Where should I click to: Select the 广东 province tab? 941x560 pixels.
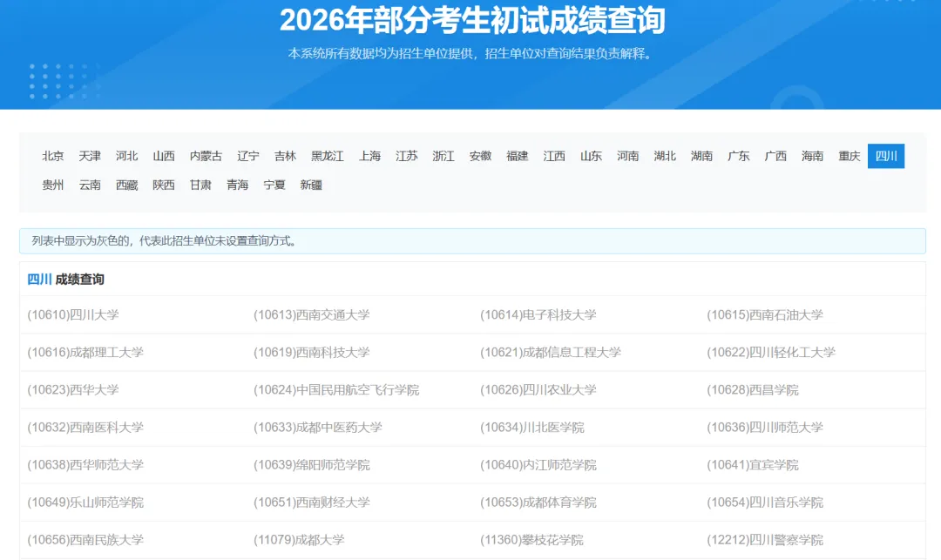pos(739,156)
